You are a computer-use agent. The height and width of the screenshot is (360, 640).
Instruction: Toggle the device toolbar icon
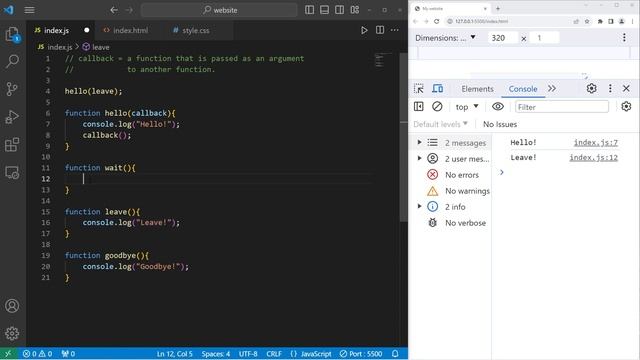pyautogui.click(x=438, y=89)
